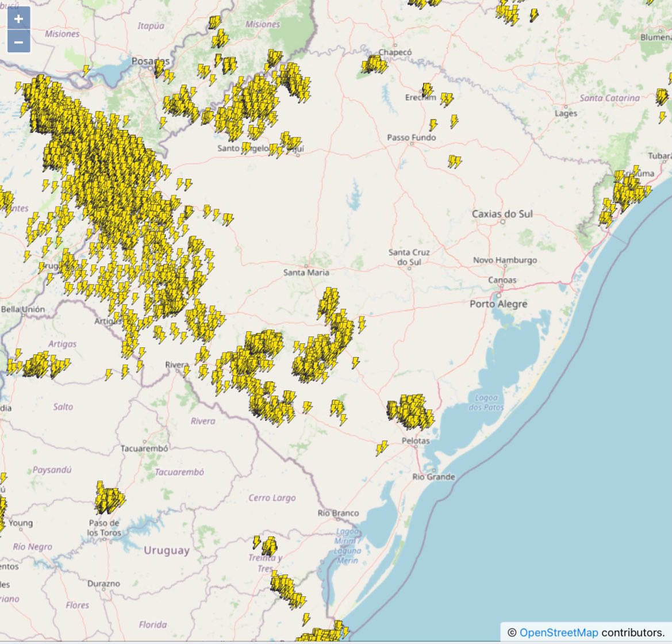Click the Canoas city label
This screenshot has width=672, height=644.
coord(502,280)
